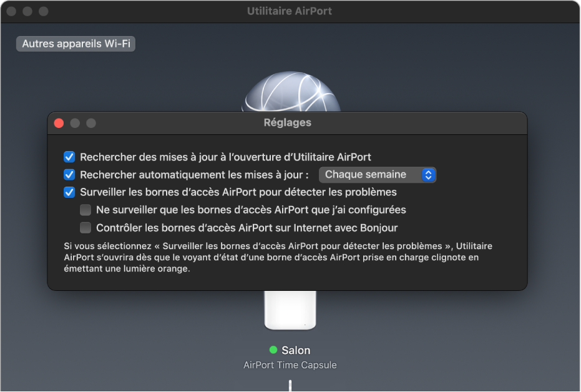
Task: Click Autres appareils Wi-Fi button
Action: click(76, 44)
